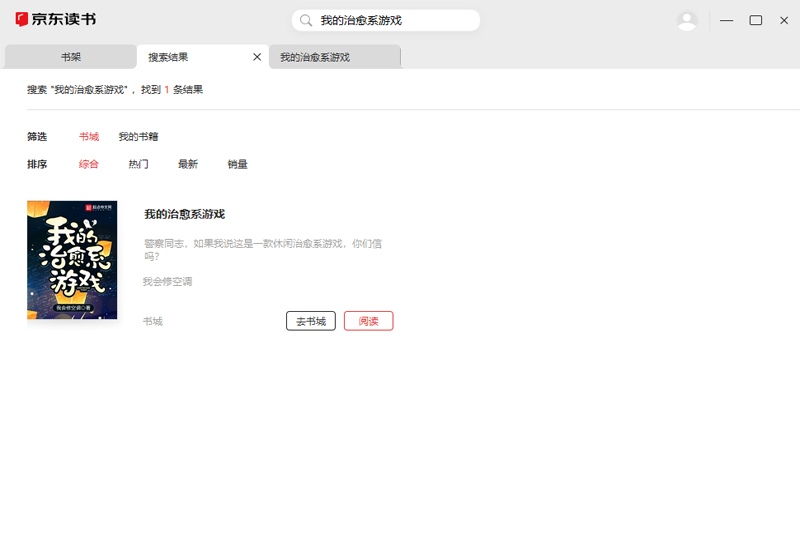The image size is (800, 533).
Task: Open the user avatar profile
Action: (x=686, y=20)
